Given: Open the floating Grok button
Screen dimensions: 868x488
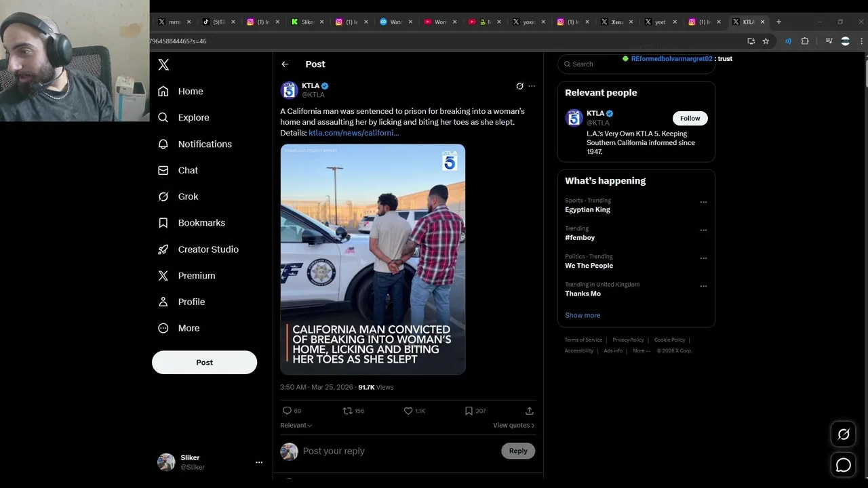Looking at the screenshot, I should click(x=844, y=434).
